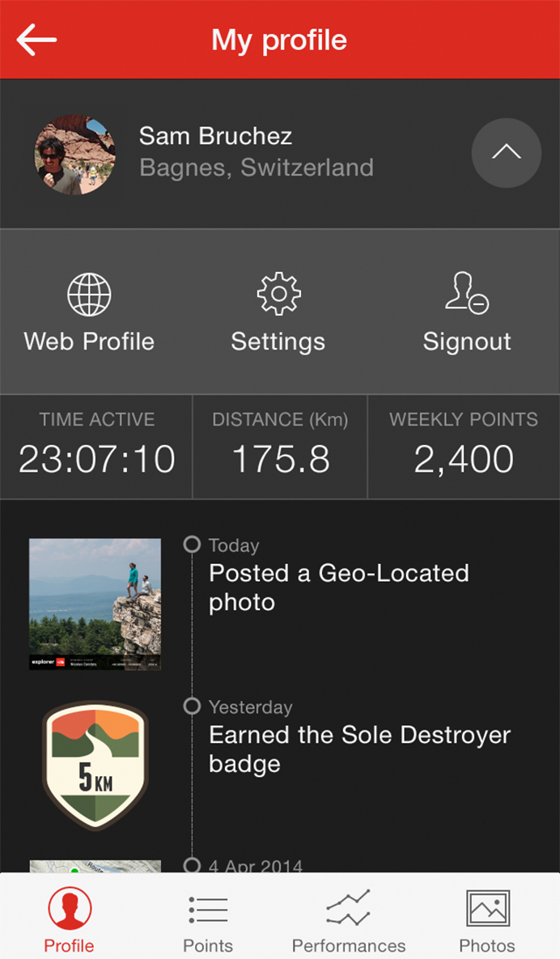Open the 'Posted a Geo-Located photo' entry
560x959 pixels.
[x=339, y=588]
